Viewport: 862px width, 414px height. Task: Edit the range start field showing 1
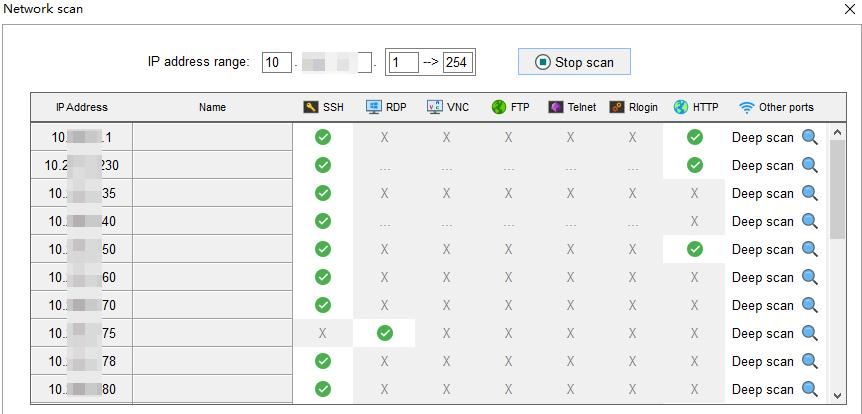tap(402, 62)
